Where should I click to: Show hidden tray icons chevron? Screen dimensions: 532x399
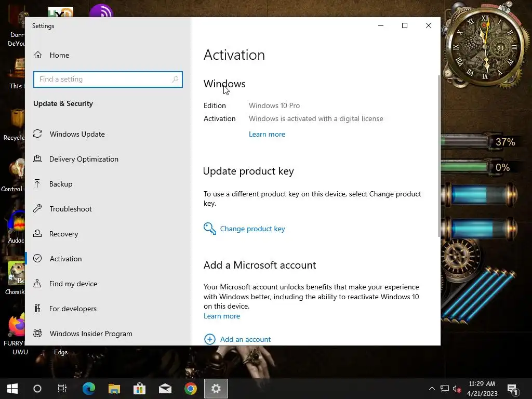tap(432, 389)
